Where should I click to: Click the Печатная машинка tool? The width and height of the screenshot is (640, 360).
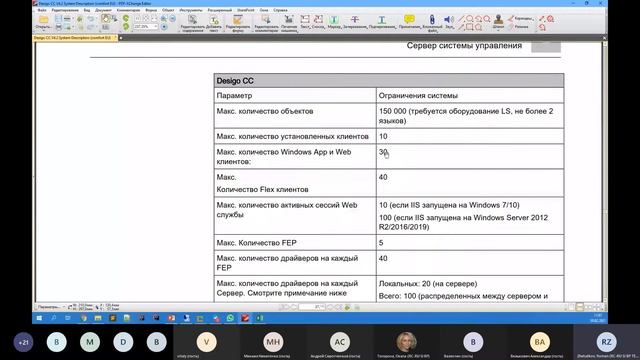[x=289, y=23]
